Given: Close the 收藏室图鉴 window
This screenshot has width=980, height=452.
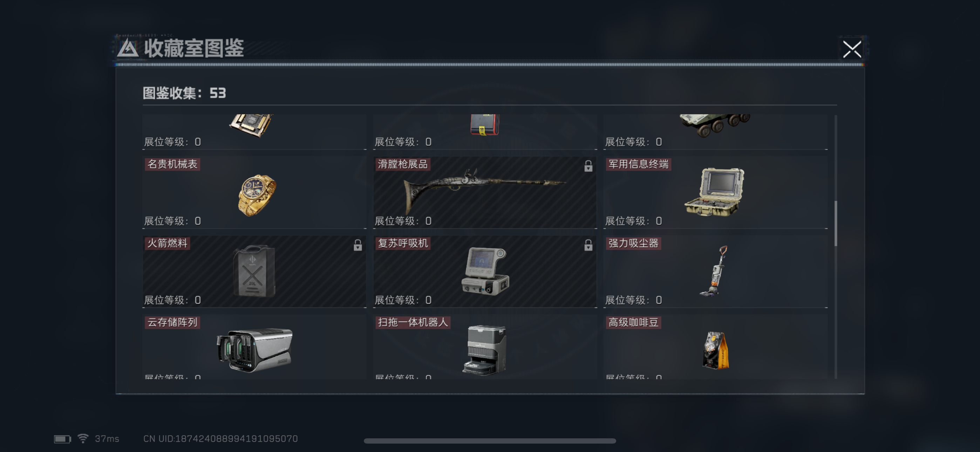Looking at the screenshot, I should point(852,49).
